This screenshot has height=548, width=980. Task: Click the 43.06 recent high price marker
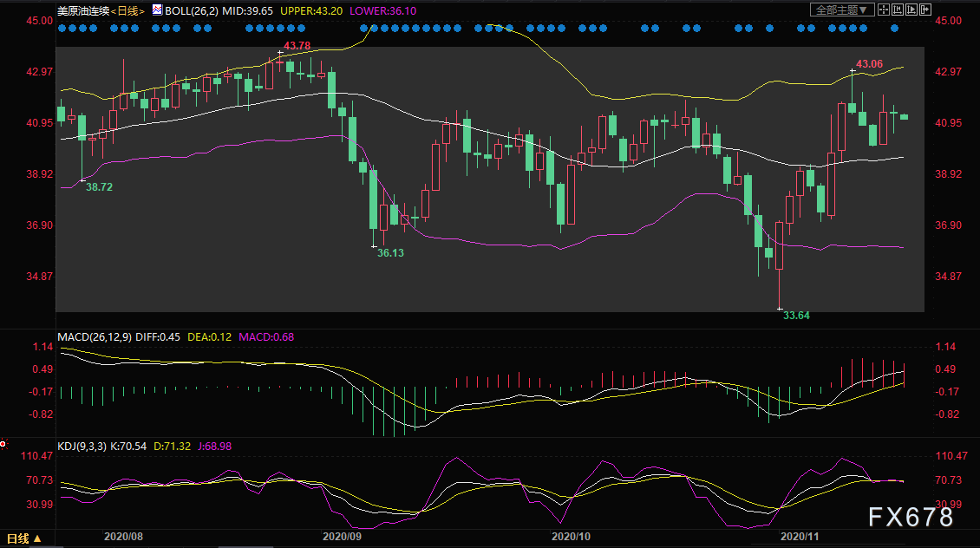click(x=869, y=64)
